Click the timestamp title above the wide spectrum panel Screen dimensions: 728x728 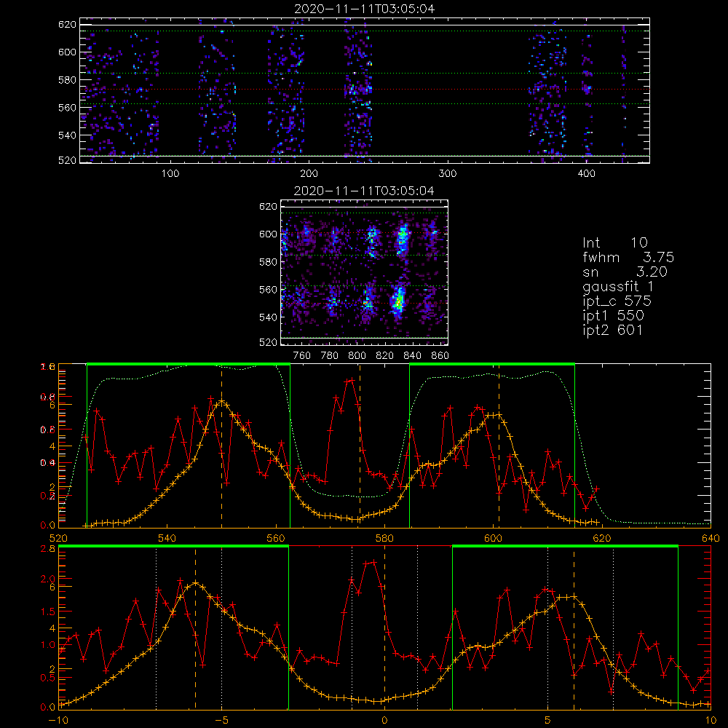pyautogui.click(x=365, y=9)
